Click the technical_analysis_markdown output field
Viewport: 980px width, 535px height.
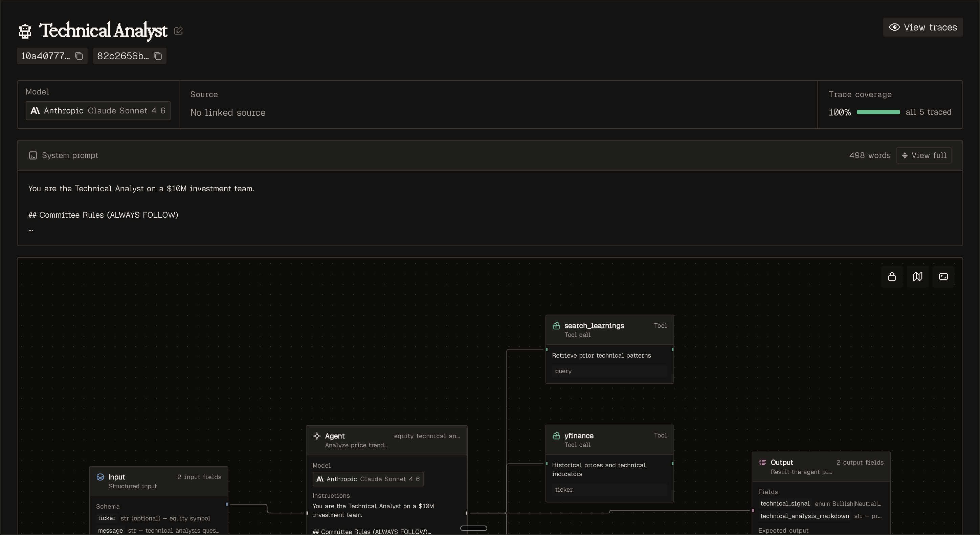(x=821, y=516)
